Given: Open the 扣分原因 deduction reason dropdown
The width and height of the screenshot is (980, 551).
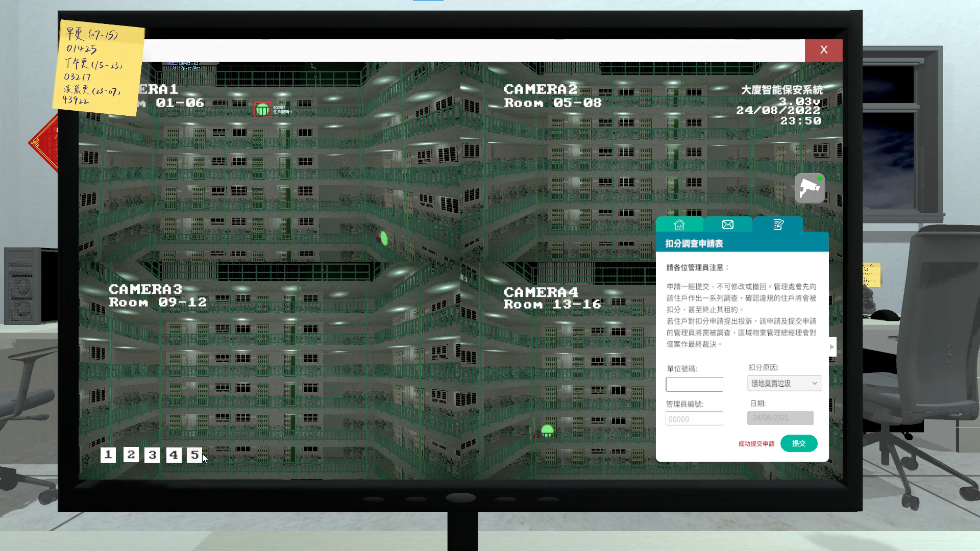Looking at the screenshot, I should pos(784,383).
